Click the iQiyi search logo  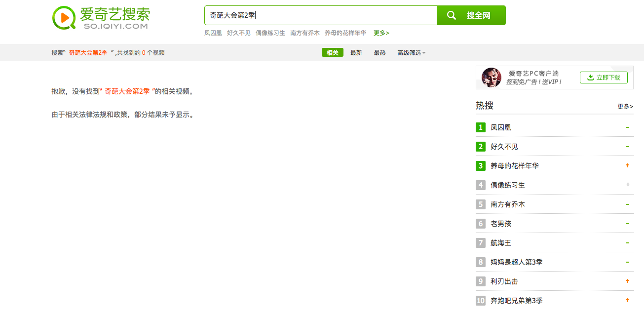point(101,18)
